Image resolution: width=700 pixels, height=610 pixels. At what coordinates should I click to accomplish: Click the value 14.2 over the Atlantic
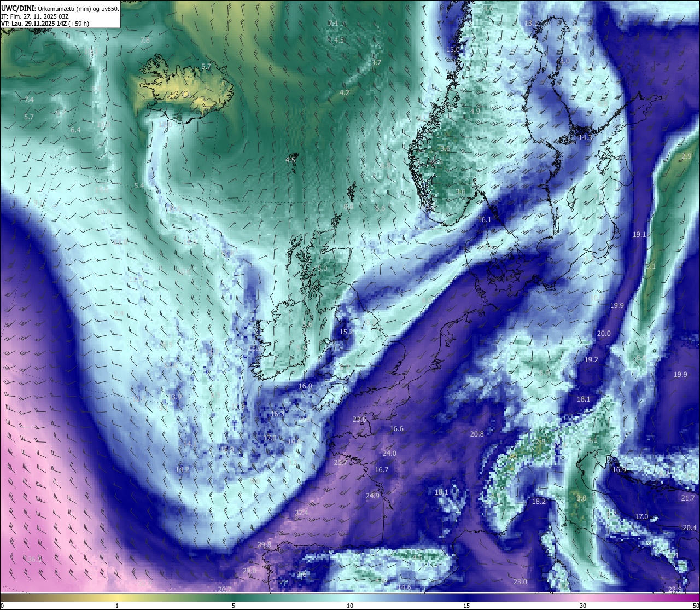[x=183, y=469]
